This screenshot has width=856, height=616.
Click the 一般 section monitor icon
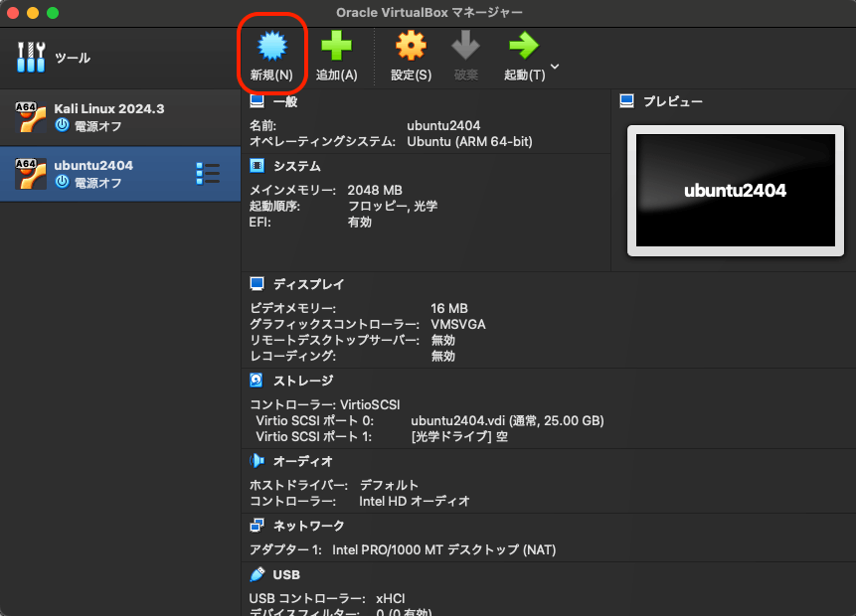click(x=257, y=101)
